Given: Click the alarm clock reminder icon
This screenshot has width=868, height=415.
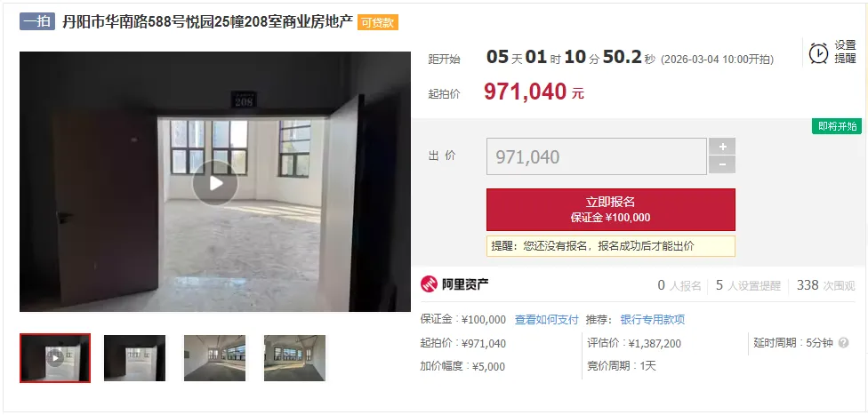Looking at the screenshot, I should [819, 53].
